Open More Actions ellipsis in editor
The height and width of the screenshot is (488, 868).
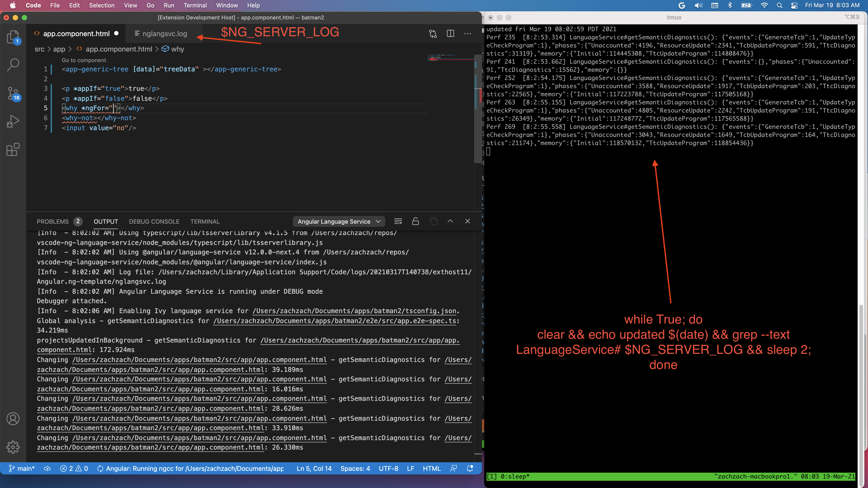[467, 34]
